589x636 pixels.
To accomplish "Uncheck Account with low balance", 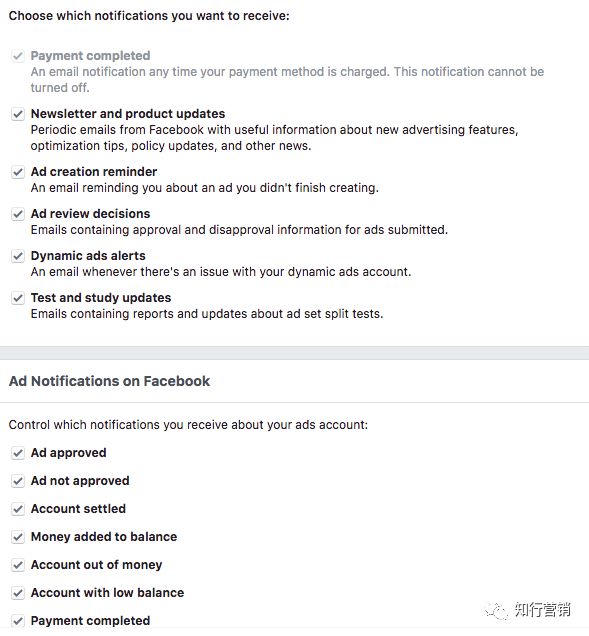I will point(18,593).
